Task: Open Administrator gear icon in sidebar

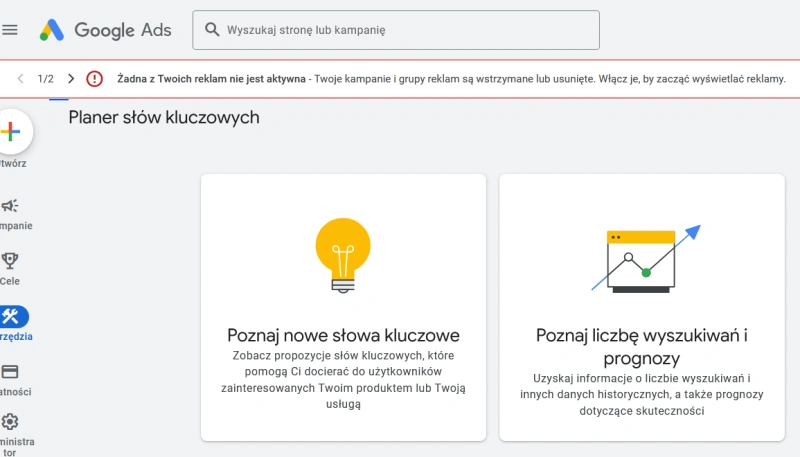Action: point(10,422)
